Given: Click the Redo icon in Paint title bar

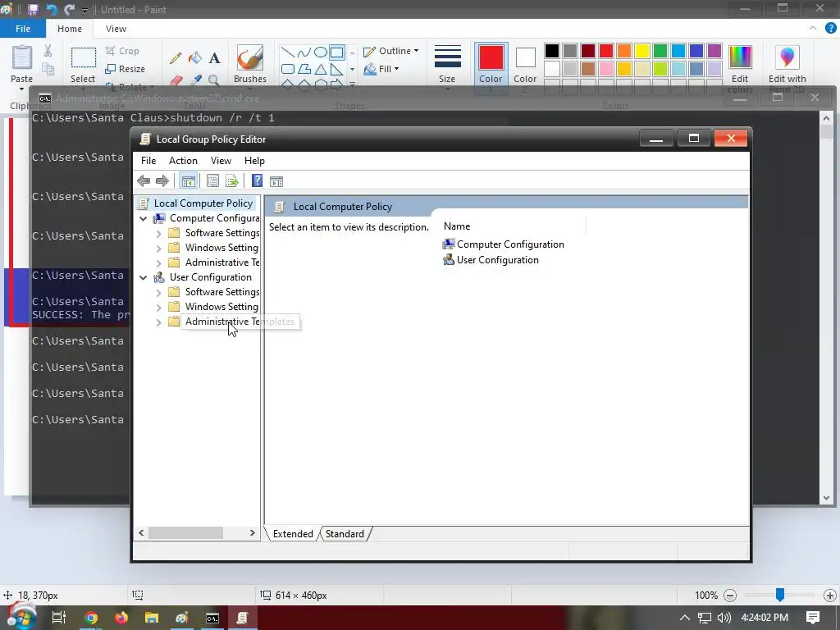Looking at the screenshot, I should click(69, 10).
